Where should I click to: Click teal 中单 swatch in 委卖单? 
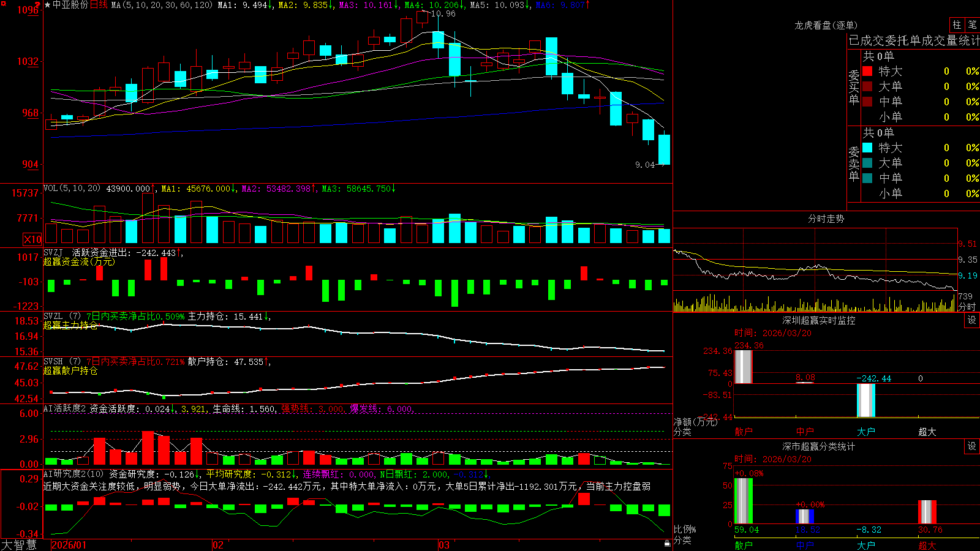[x=867, y=178]
